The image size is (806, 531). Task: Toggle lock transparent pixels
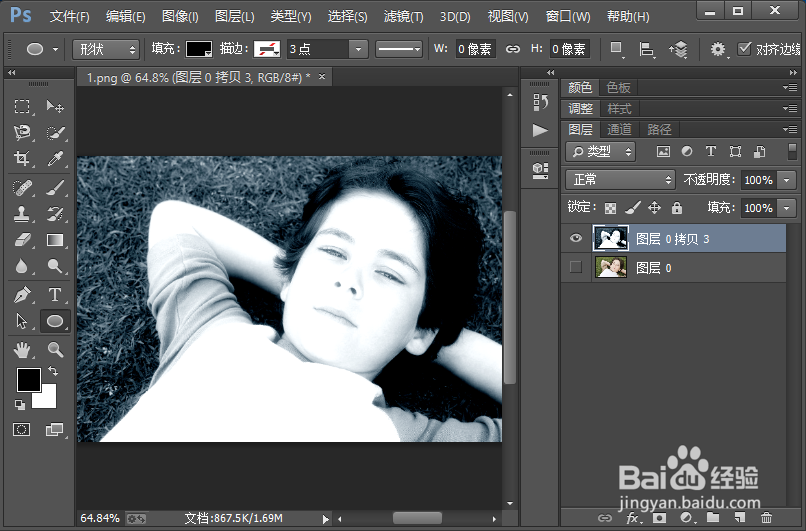pos(610,208)
